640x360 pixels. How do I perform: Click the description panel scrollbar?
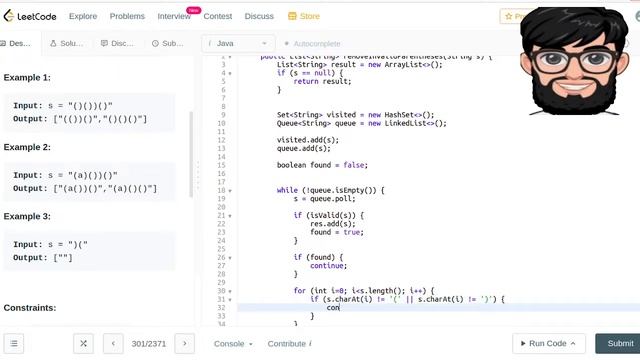click(x=191, y=154)
